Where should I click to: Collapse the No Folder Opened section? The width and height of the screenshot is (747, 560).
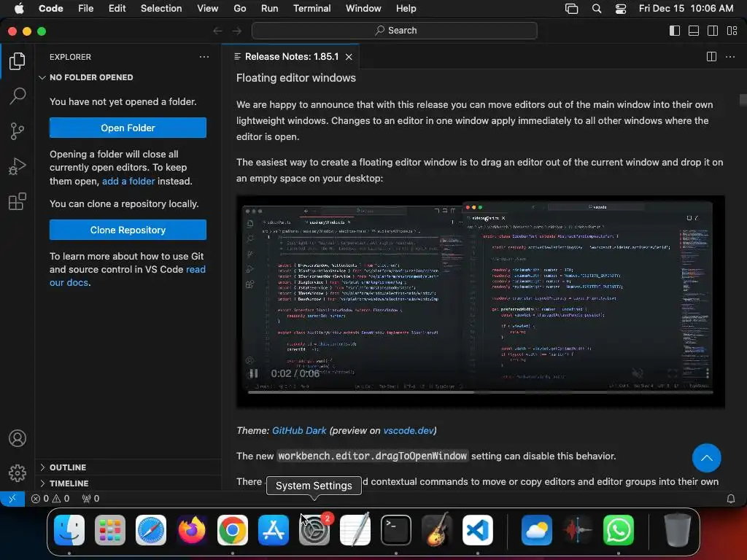coord(128,77)
